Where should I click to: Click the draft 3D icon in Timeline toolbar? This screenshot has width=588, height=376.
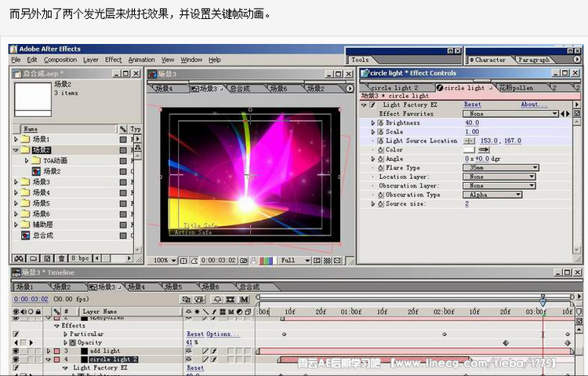coord(200,299)
